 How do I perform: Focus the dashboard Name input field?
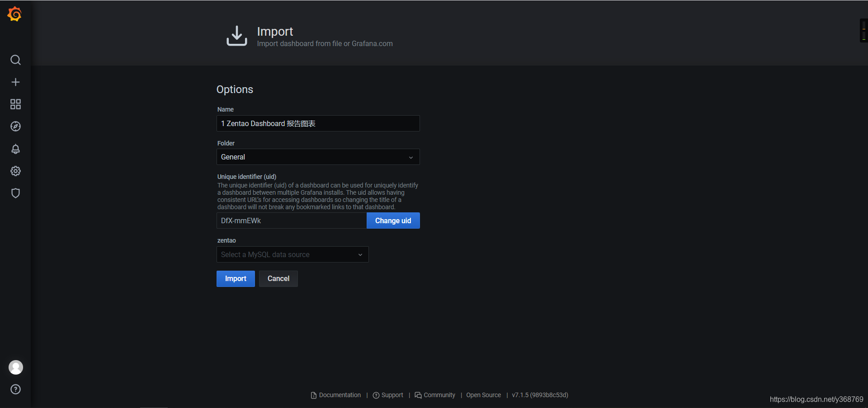[x=318, y=123]
